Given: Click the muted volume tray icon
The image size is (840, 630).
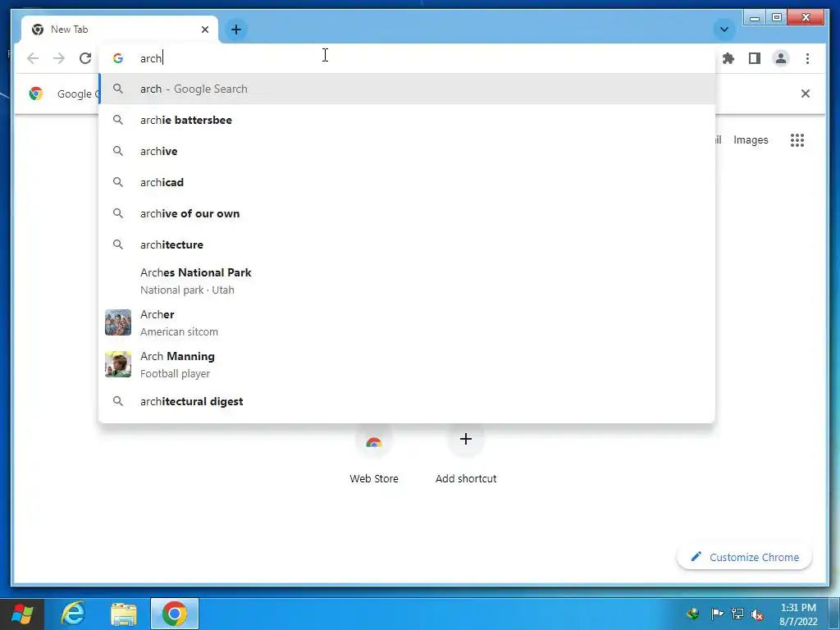Looking at the screenshot, I should click(x=757, y=614).
